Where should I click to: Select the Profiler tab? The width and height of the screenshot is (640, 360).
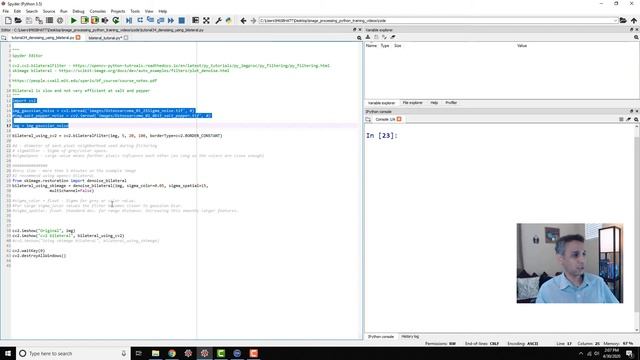(451, 103)
